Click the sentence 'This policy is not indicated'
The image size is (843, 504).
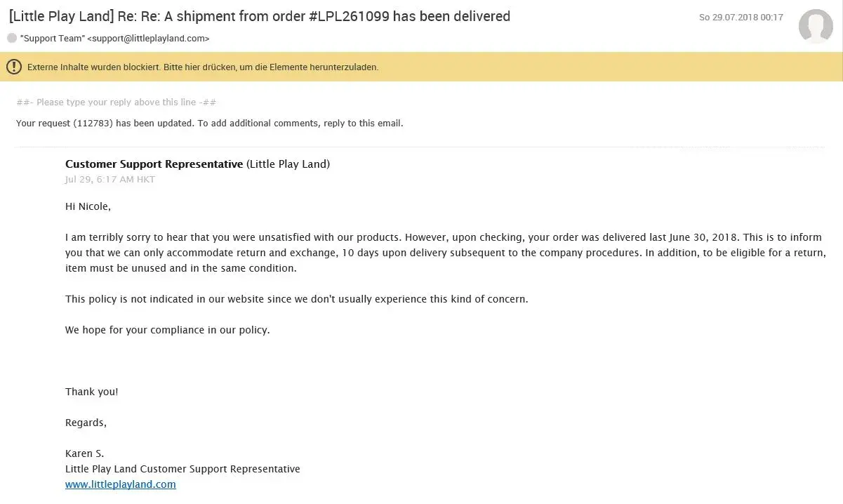(x=296, y=299)
